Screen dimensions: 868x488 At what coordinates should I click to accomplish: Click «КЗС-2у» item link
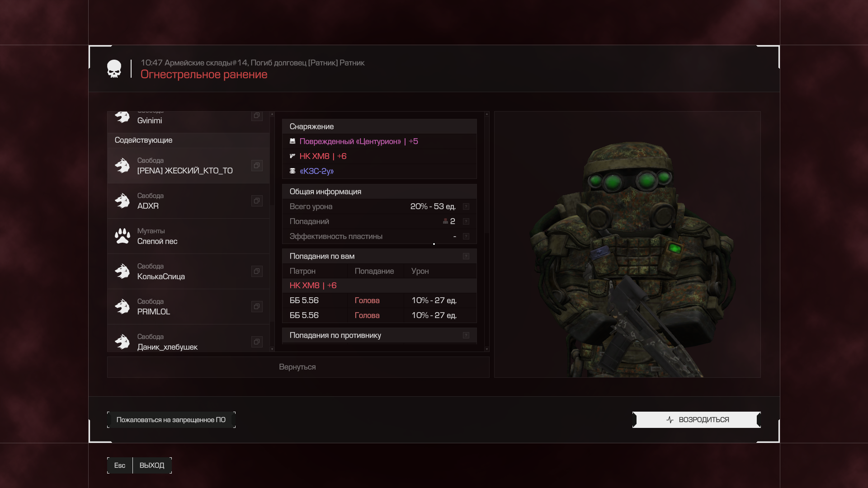[316, 171]
